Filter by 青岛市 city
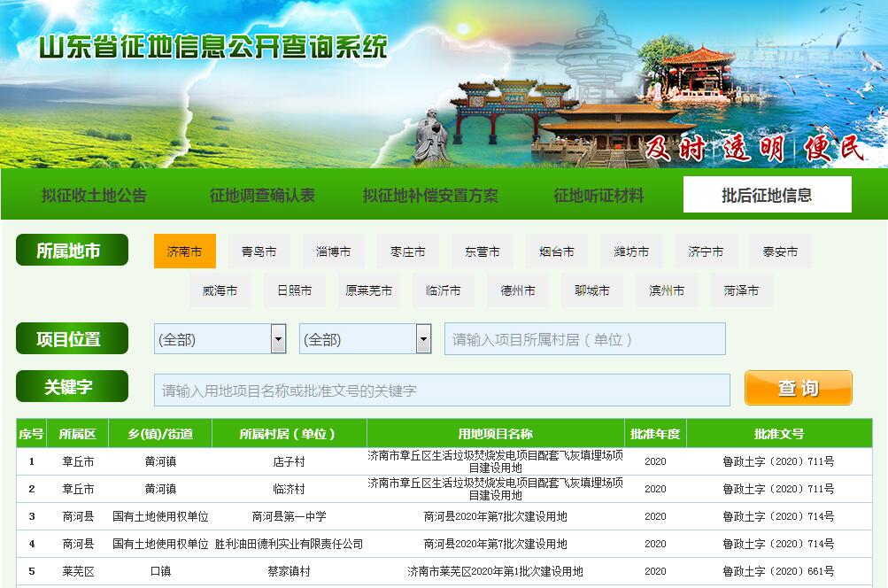888x588 pixels. pos(259,251)
